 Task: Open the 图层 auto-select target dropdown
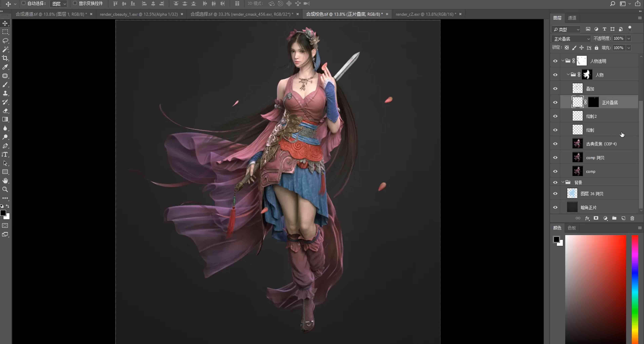(58, 4)
